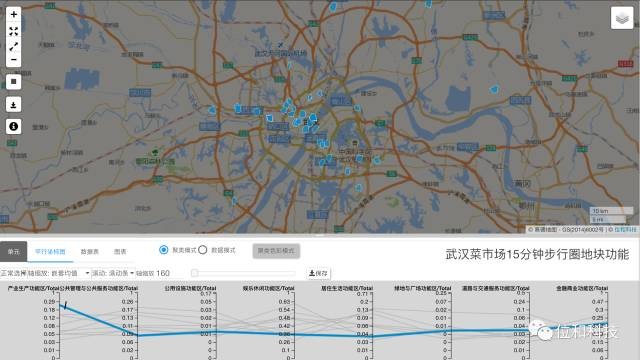Image resolution: width=640 pixels, height=360 pixels.
Task: Click the dark 单元 tab
Action: (x=13, y=251)
